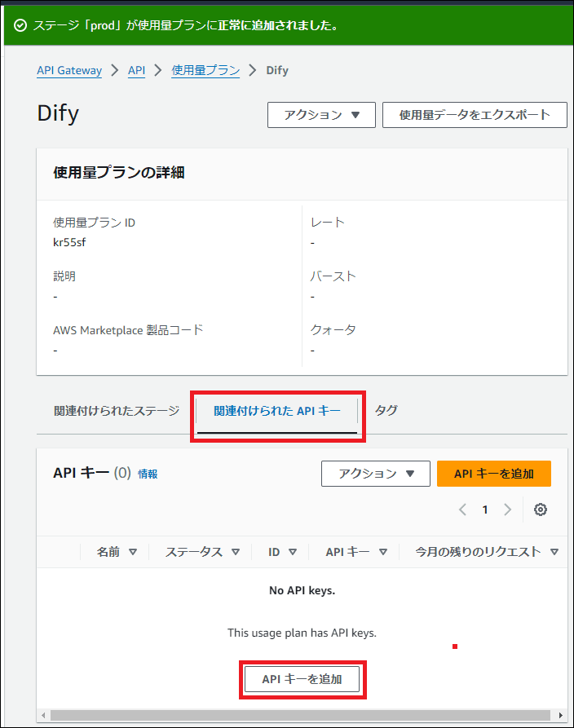Image resolution: width=574 pixels, height=728 pixels.
Task: Sort by 今月の残りのリクエスト column icon
Action: coord(554,552)
